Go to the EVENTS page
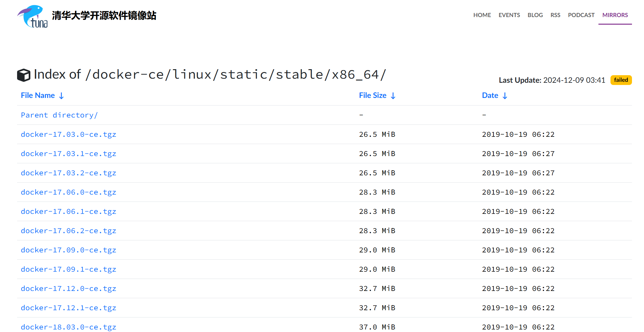644x332 pixels. (509, 15)
